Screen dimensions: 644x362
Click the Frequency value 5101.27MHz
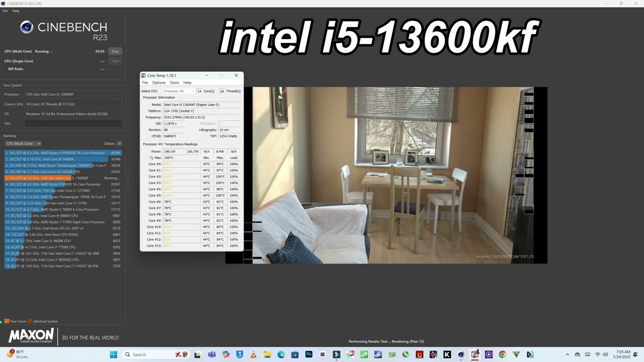click(x=201, y=117)
